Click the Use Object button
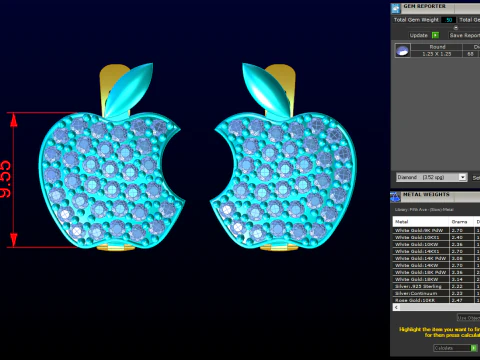Screen dimensions: 480x360 pos(468,318)
